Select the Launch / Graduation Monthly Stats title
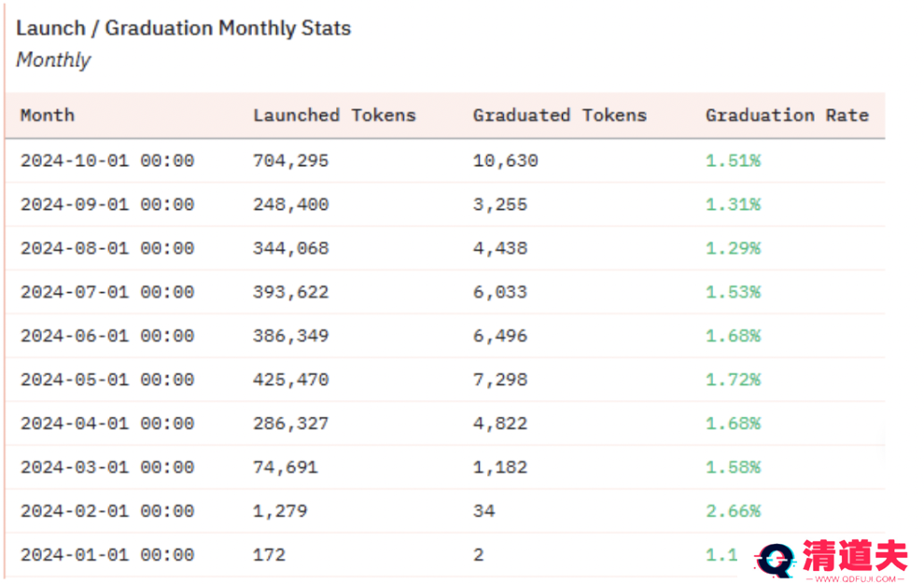This screenshot has height=584, width=924. tap(184, 28)
